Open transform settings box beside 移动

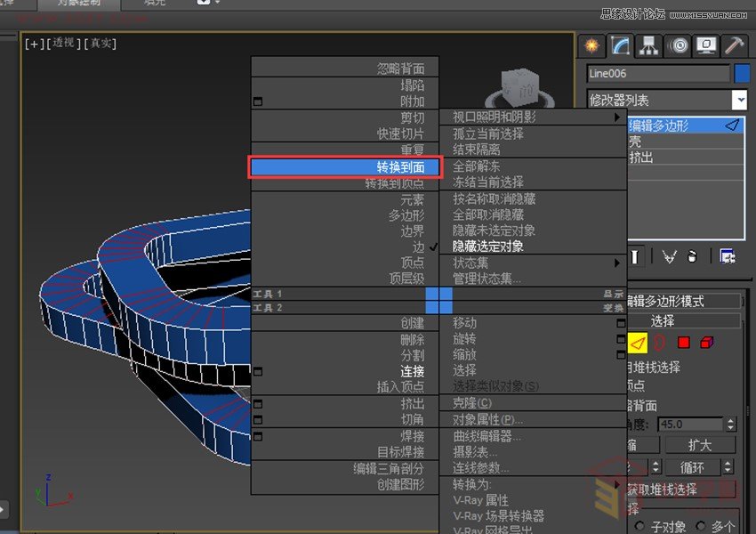[621, 323]
